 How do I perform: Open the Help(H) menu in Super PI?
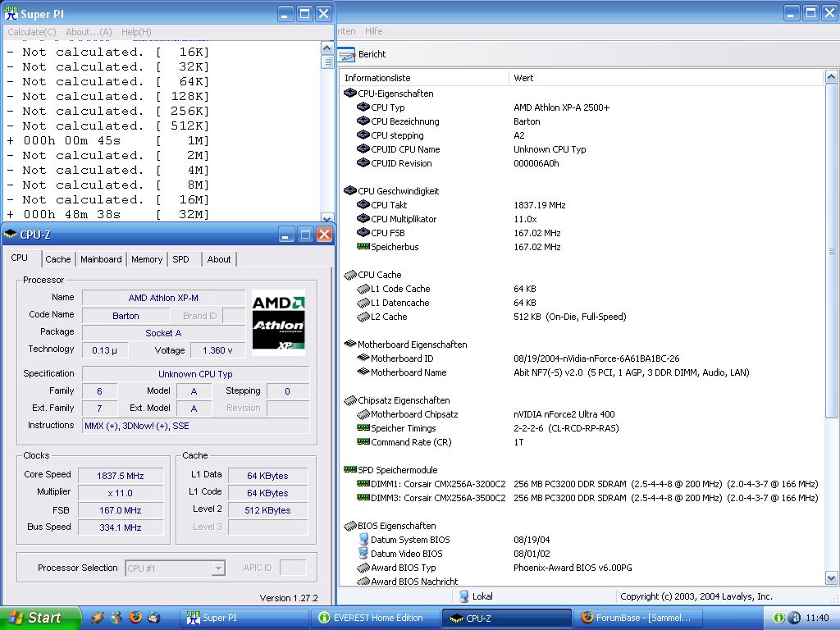pos(136,32)
